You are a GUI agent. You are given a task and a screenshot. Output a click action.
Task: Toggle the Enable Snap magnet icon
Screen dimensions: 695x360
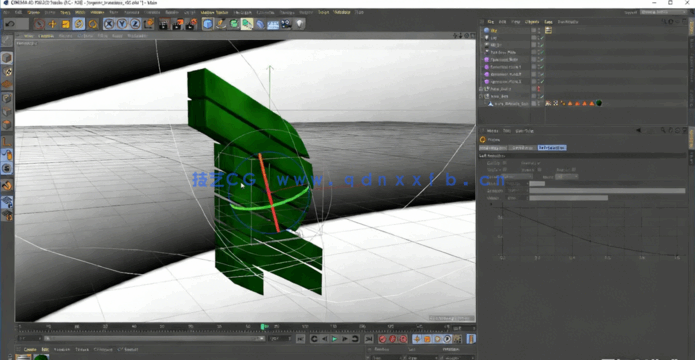7,185
